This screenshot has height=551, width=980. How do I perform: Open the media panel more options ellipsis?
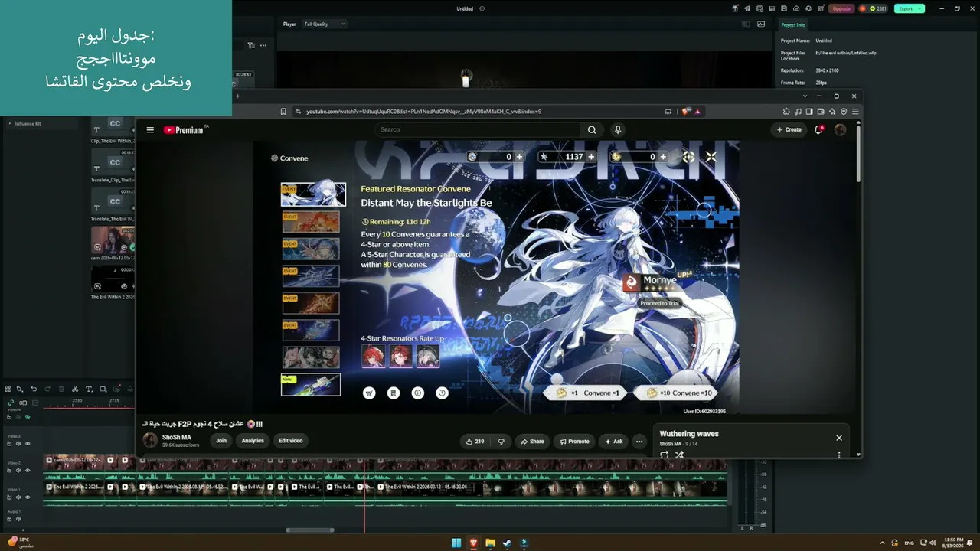pyautogui.click(x=263, y=45)
